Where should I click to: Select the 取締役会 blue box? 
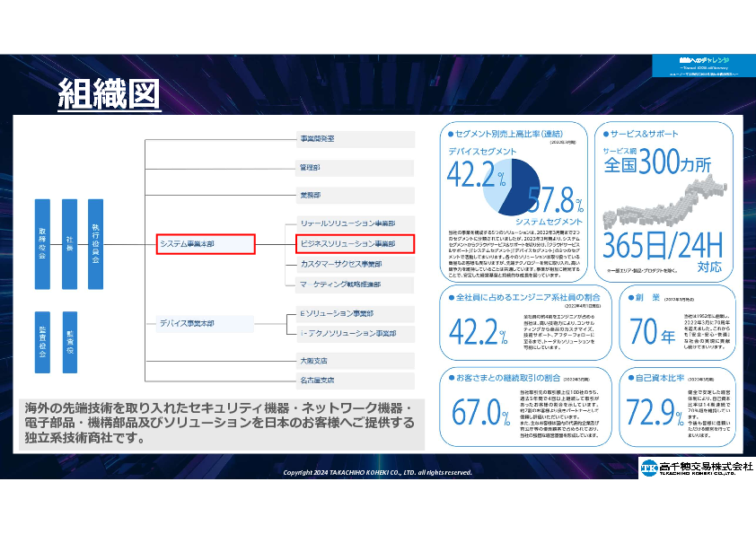(42, 232)
